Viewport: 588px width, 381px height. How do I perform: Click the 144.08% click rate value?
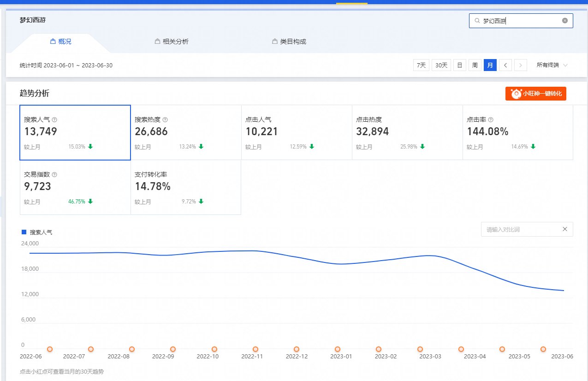tap(487, 131)
